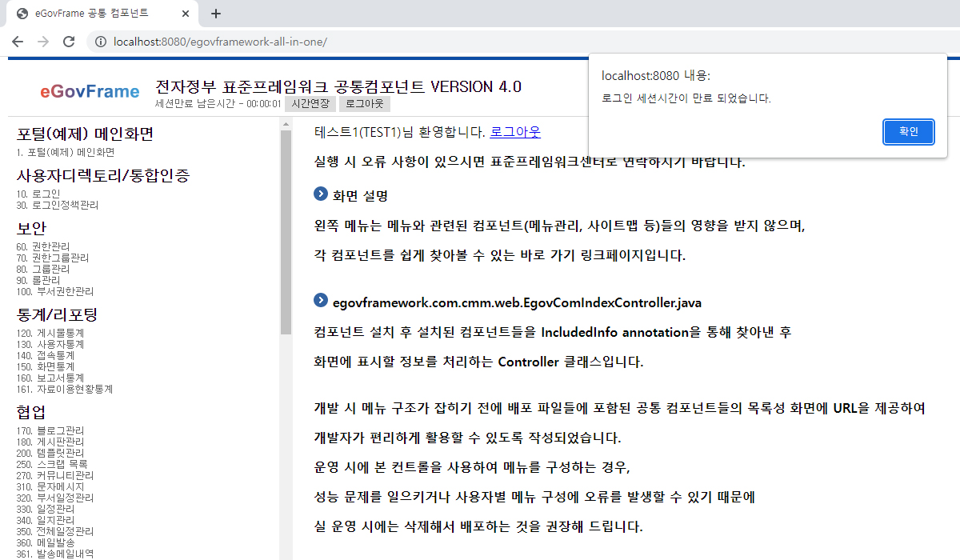Select 161. 자료이용현황통계 in sidebar
This screenshot has height=560, width=960.
pyautogui.click(x=64, y=389)
